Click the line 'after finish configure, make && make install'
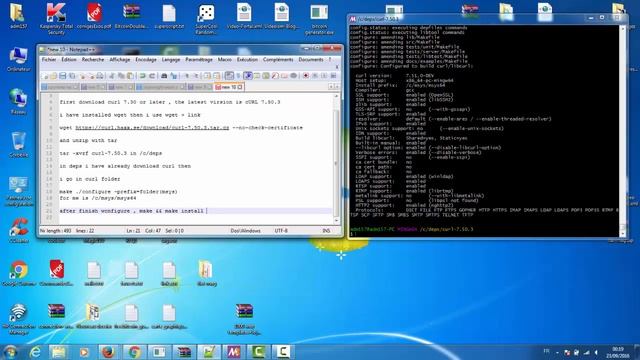The image size is (640, 360). click(x=131, y=211)
